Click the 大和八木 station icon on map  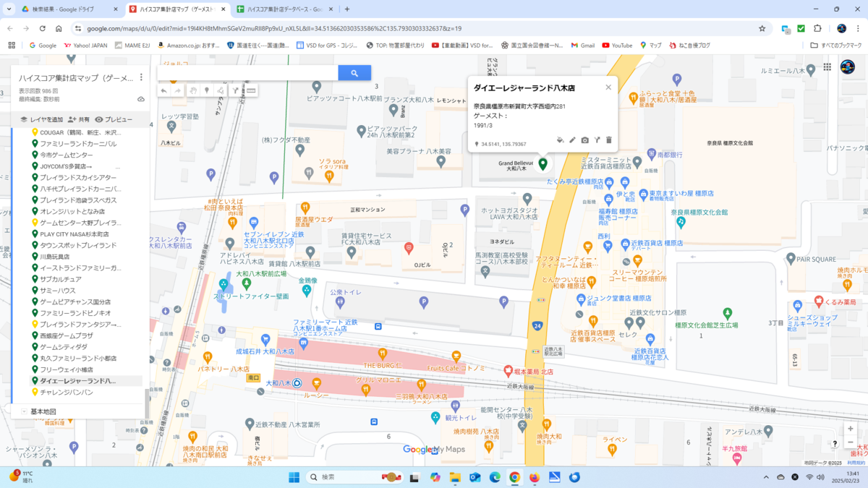coord(297,383)
